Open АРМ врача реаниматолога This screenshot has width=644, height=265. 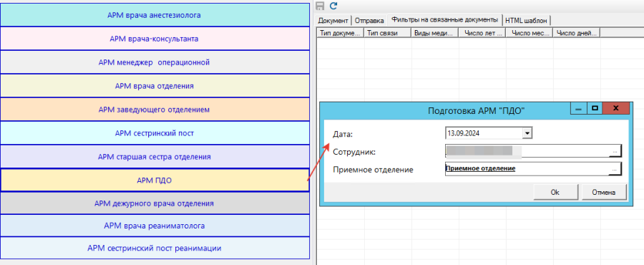point(155,226)
